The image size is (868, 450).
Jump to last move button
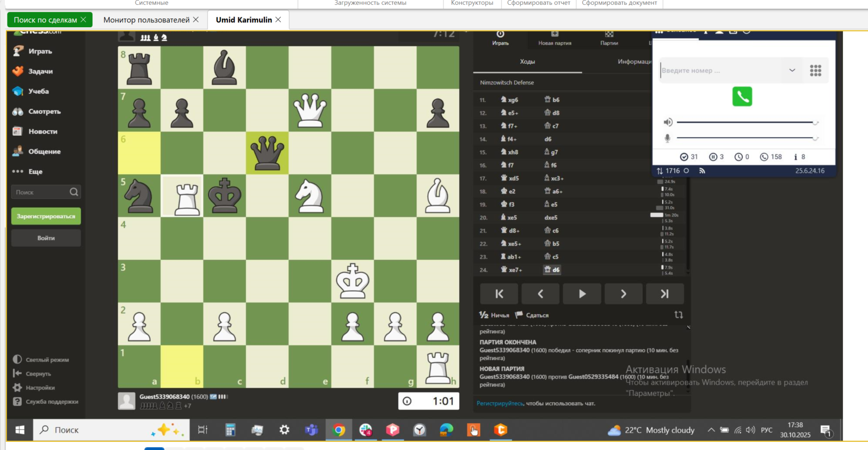tap(664, 294)
